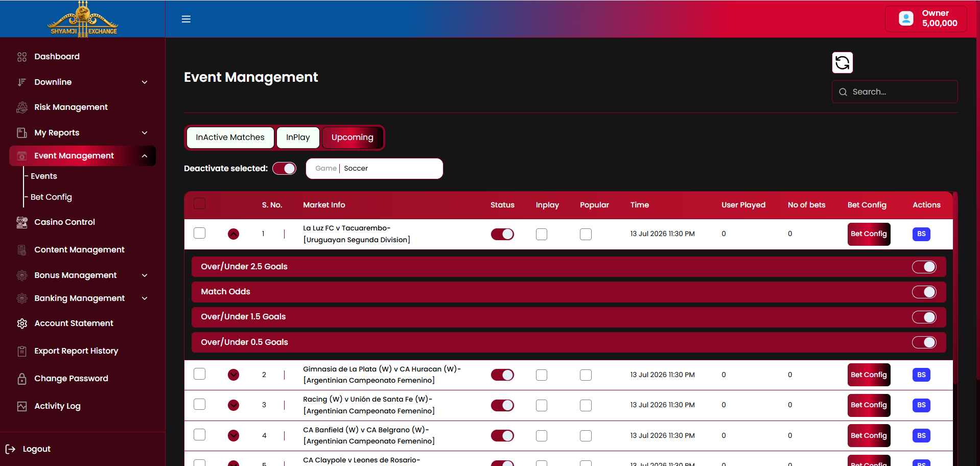Image resolution: width=980 pixels, height=466 pixels.
Task: Click Bet Config button for Gimnasia match
Action: point(869,375)
